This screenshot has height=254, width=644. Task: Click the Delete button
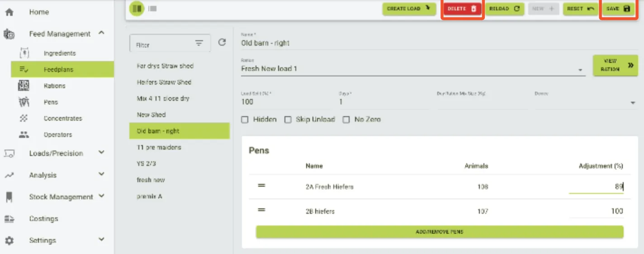[x=462, y=9]
